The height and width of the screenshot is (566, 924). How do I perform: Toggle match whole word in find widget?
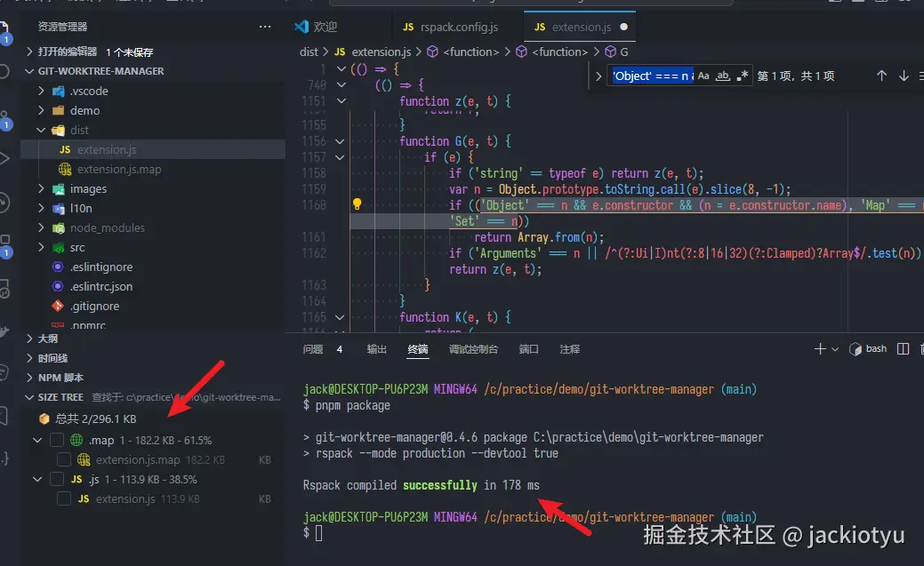pos(723,76)
